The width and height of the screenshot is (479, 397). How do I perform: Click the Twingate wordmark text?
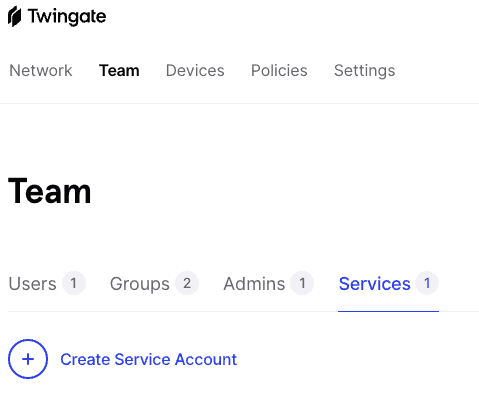(x=67, y=17)
